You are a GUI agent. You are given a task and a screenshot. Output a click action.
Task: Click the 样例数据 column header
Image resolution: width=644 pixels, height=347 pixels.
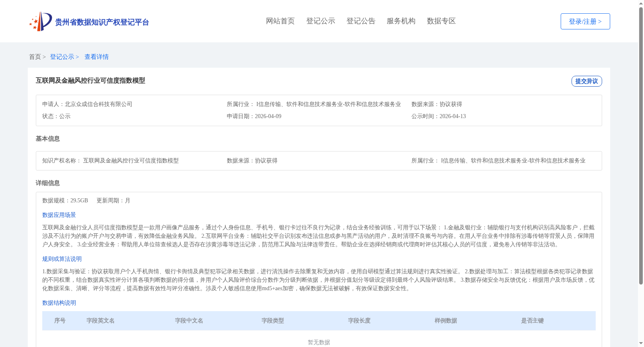[x=446, y=321]
